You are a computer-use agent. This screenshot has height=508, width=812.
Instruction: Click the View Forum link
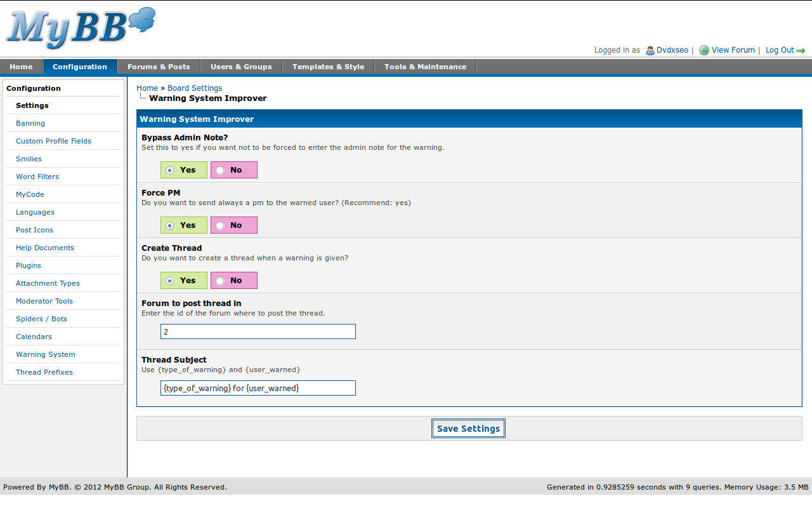coord(733,50)
